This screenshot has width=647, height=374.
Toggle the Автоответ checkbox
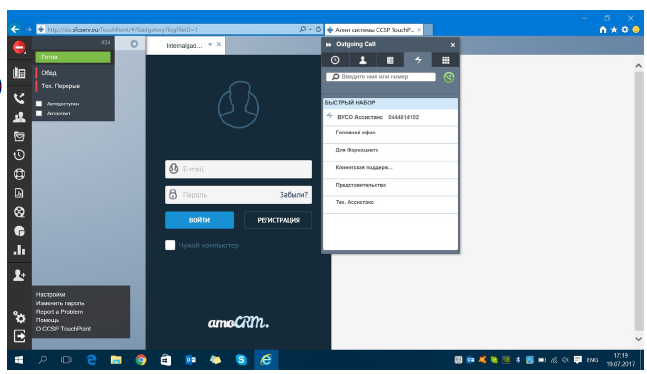click(x=39, y=113)
